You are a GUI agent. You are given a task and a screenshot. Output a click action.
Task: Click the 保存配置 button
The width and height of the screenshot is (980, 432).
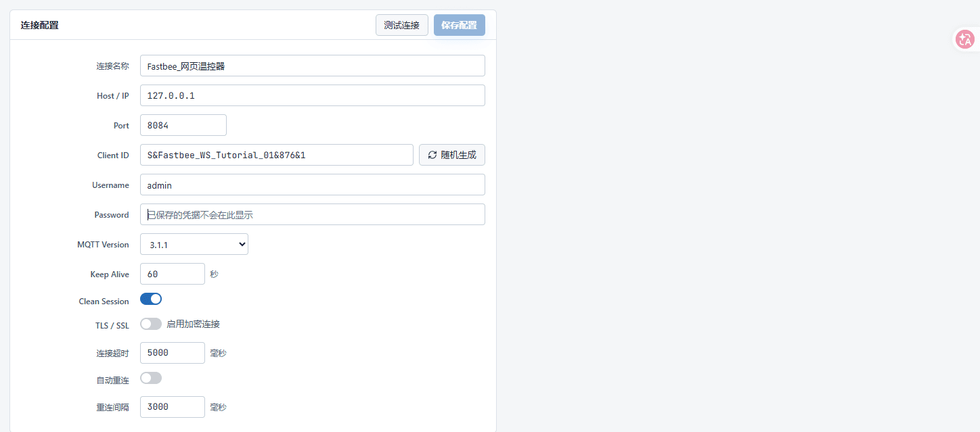[x=460, y=25]
